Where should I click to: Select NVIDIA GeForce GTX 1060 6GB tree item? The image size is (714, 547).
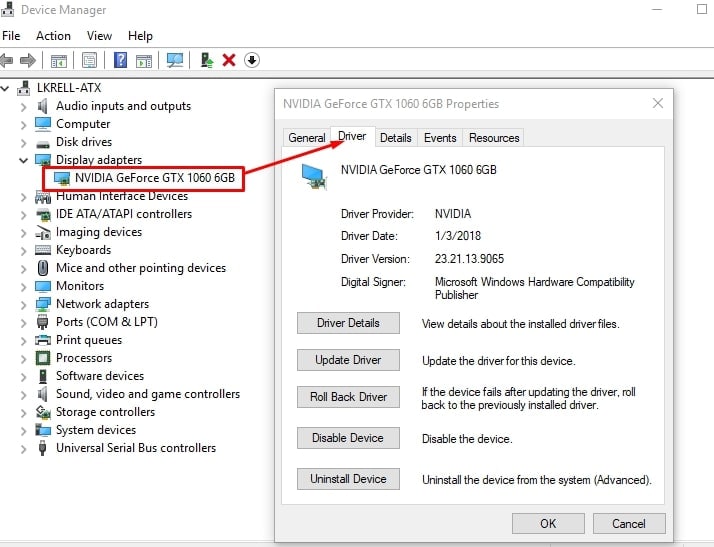coord(155,178)
